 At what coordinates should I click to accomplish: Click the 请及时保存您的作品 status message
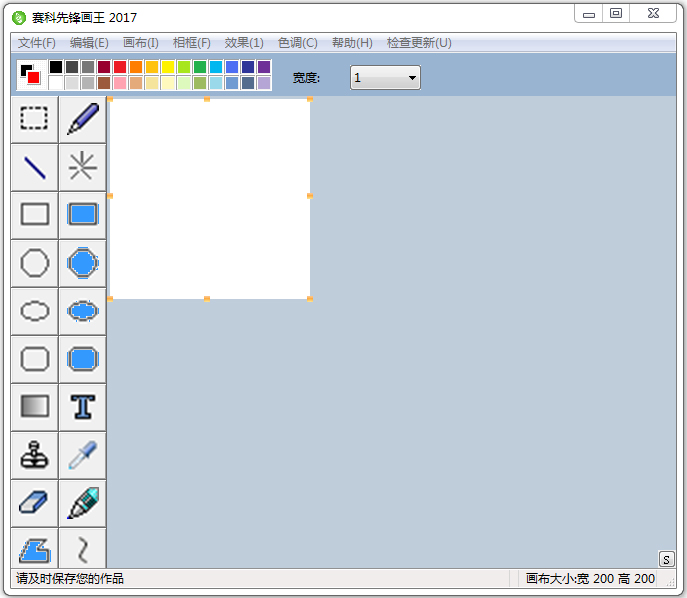coord(70,579)
